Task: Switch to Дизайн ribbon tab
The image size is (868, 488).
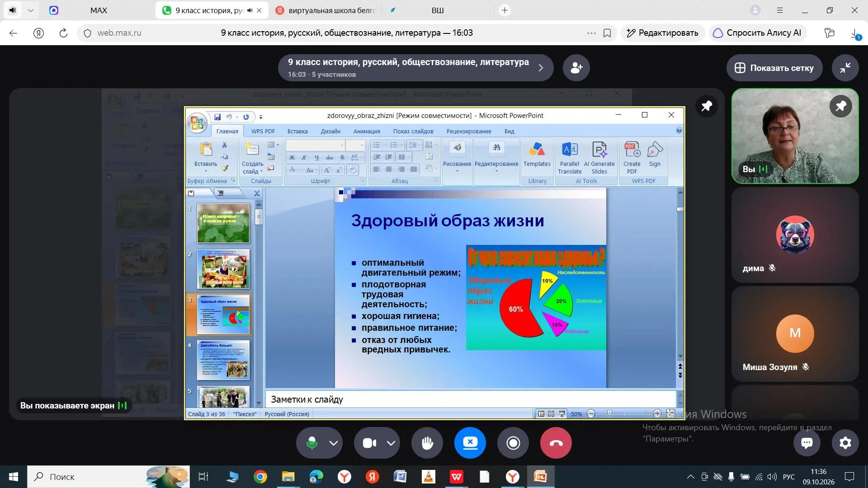Action: [x=330, y=131]
